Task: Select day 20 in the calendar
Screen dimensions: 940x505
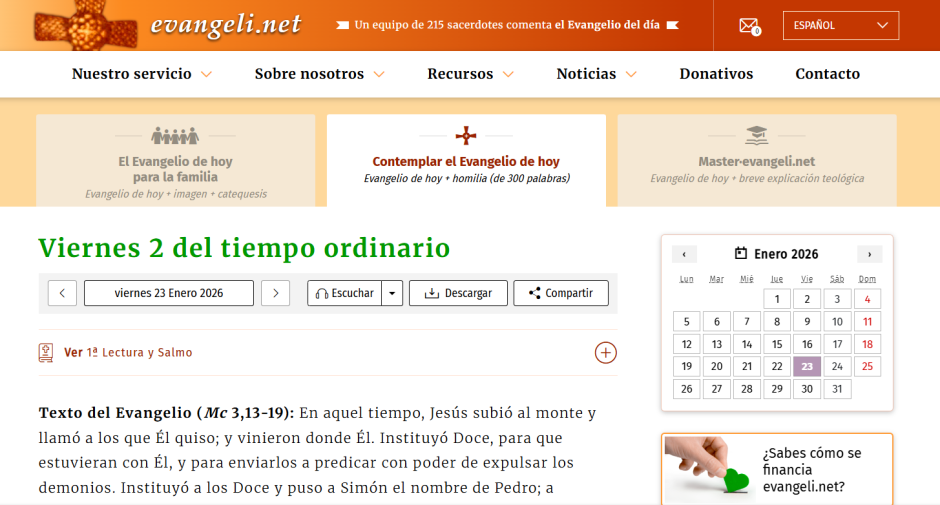Action: tap(716, 366)
